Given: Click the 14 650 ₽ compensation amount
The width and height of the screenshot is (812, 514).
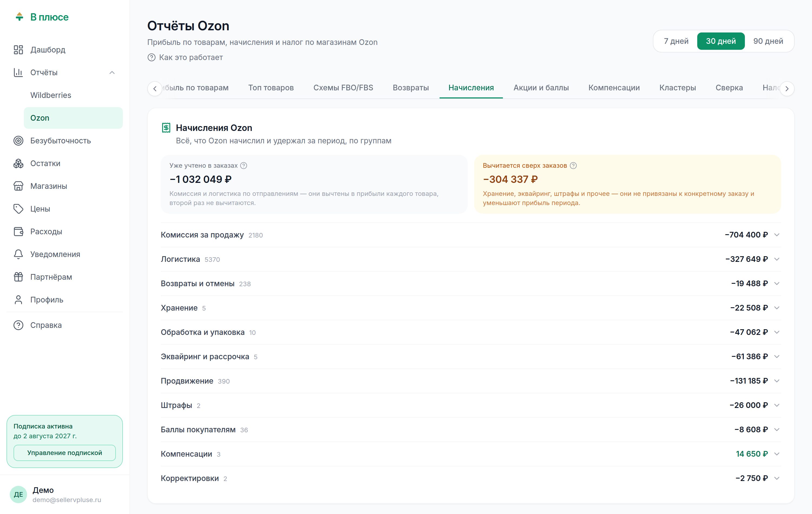Looking at the screenshot, I should [752, 454].
